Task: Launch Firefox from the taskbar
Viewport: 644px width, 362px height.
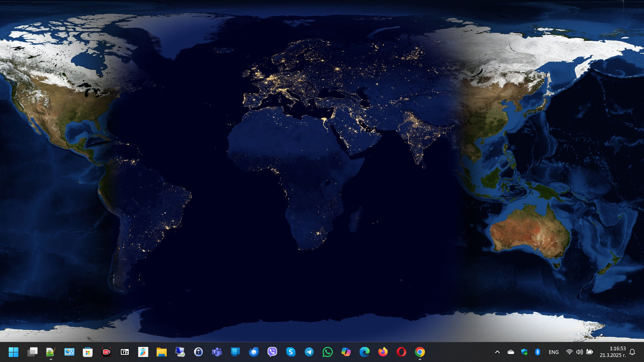Action: [383, 352]
